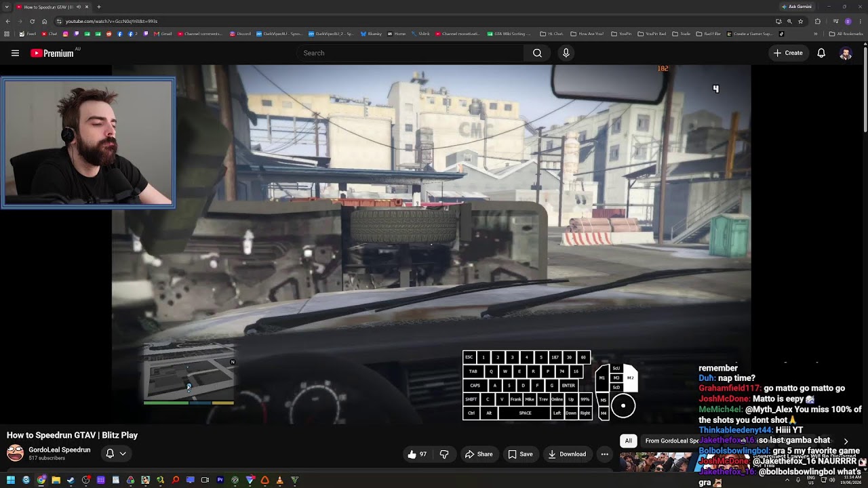Screen dimensions: 868x488
Task: Open the Trade bookmarks folder
Action: [x=681, y=33]
